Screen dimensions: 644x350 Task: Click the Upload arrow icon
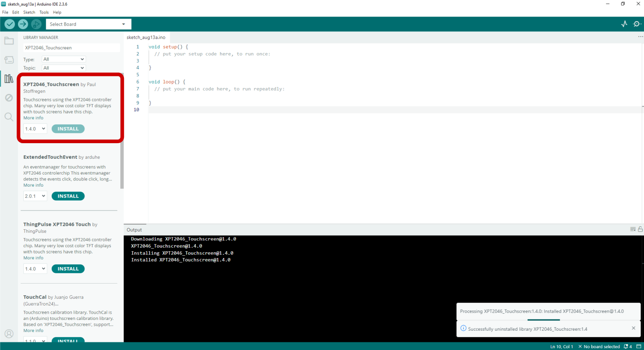pos(23,24)
